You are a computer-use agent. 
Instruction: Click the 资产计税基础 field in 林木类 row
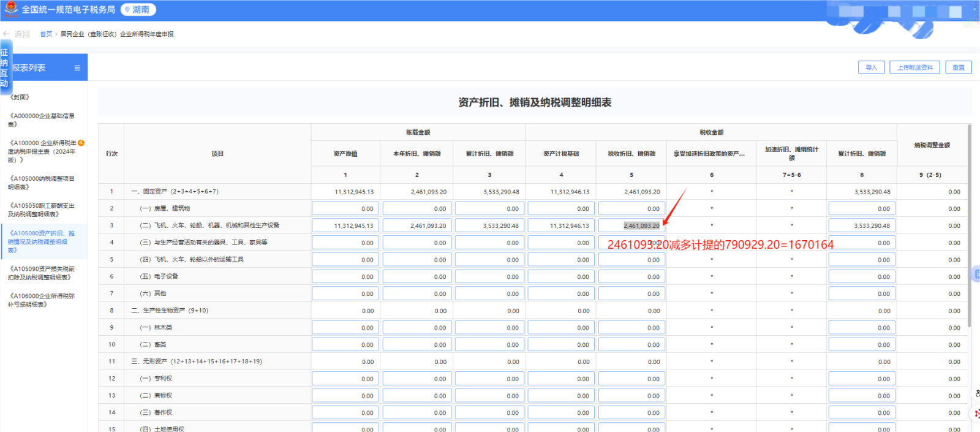(x=561, y=327)
